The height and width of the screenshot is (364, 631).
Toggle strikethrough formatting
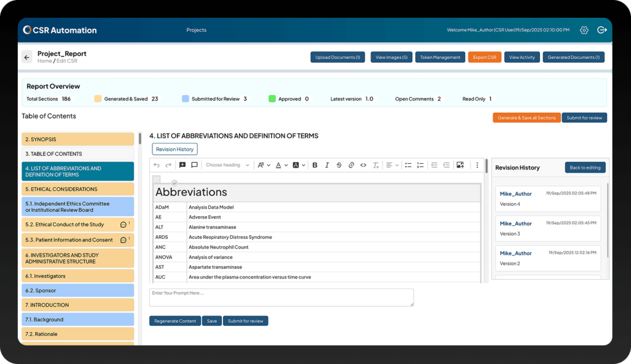click(x=339, y=165)
